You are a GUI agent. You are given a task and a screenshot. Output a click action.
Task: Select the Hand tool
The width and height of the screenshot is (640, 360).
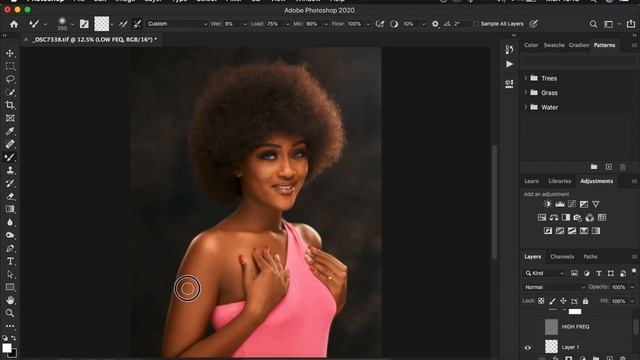pos(10,300)
